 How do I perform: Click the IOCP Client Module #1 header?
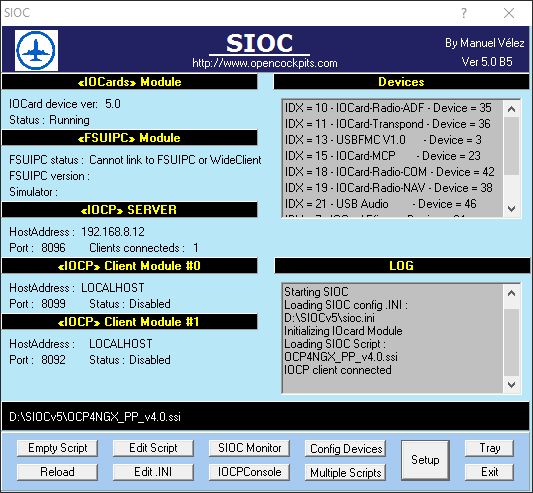(x=130, y=322)
